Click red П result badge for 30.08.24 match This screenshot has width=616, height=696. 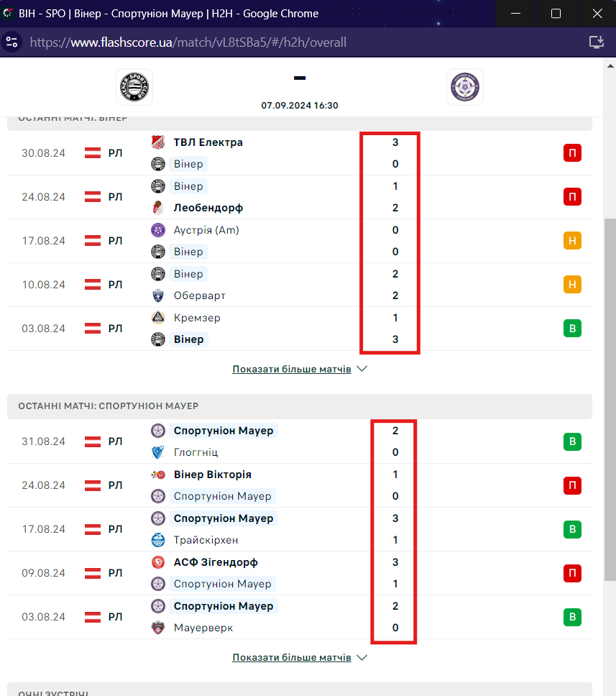tap(572, 153)
